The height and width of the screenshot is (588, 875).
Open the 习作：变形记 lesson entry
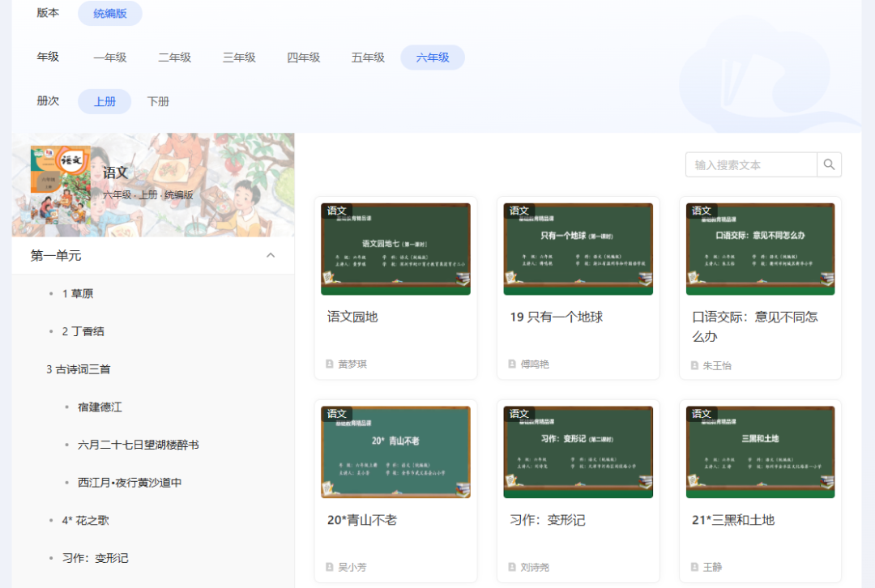(x=95, y=557)
